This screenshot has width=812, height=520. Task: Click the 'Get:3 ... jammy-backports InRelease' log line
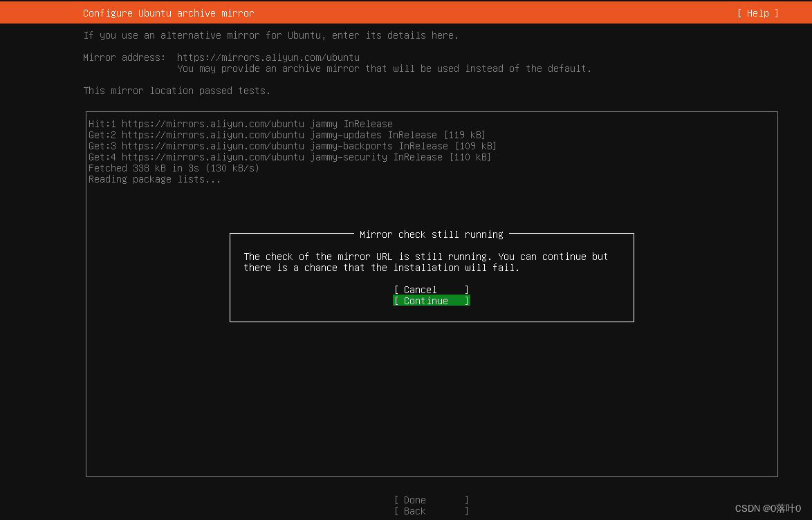[x=293, y=146]
